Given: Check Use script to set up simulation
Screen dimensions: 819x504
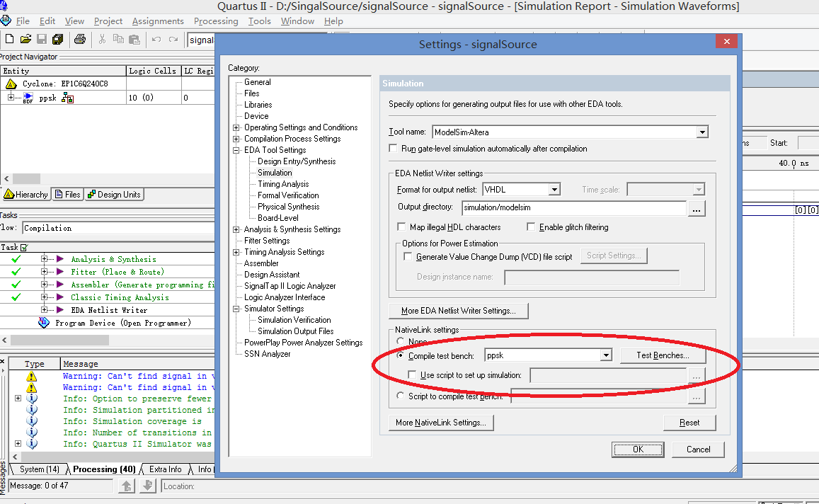Looking at the screenshot, I should [411, 374].
